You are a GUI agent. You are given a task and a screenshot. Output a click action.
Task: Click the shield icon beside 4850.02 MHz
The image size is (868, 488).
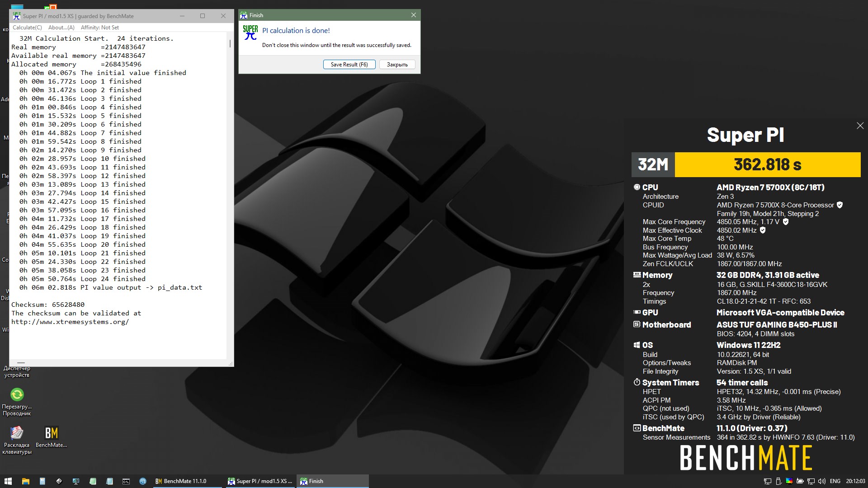763,230
